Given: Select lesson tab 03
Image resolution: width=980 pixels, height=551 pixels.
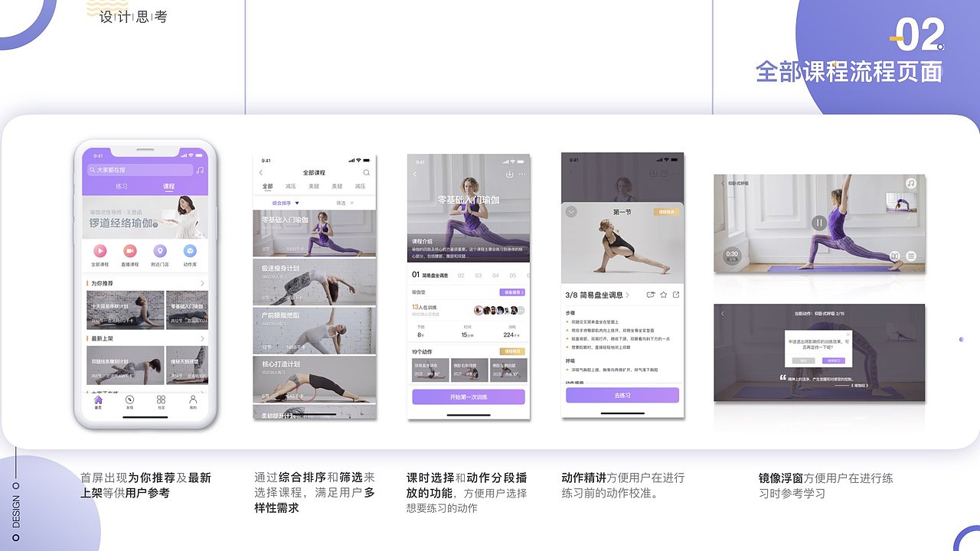Looking at the screenshot, I should click(x=478, y=275).
